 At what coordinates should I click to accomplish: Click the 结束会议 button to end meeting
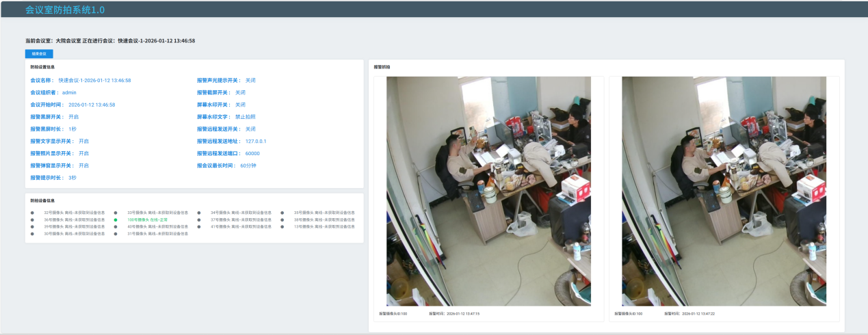(x=39, y=53)
